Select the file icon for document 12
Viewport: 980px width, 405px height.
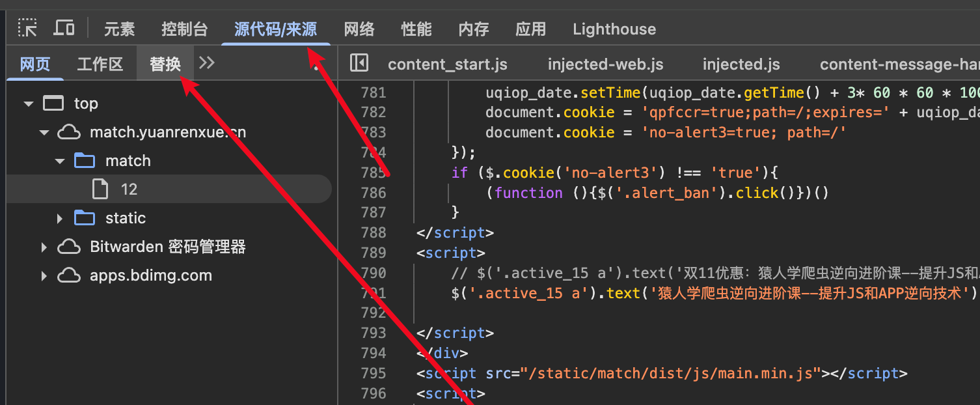[x=100, y=189]
